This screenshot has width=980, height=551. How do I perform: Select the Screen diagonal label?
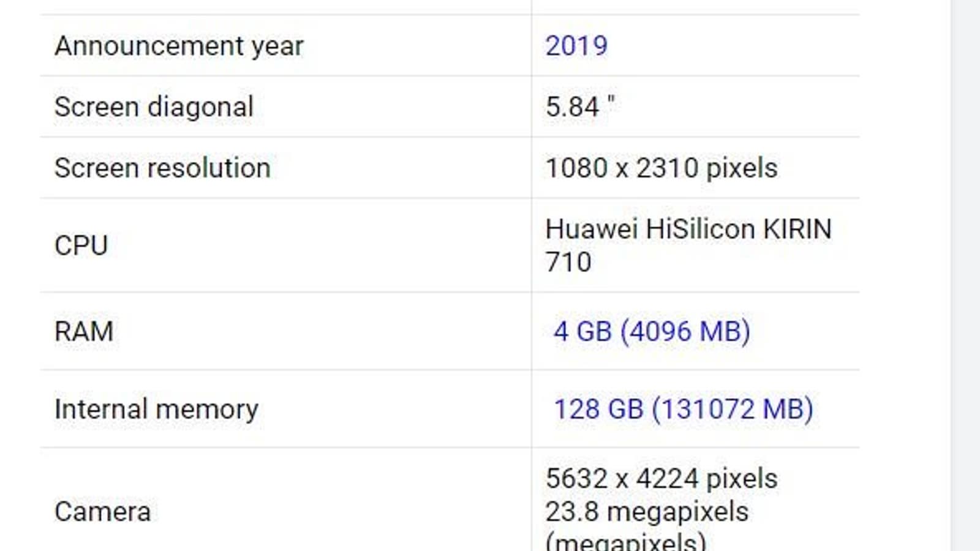(154, 107)
